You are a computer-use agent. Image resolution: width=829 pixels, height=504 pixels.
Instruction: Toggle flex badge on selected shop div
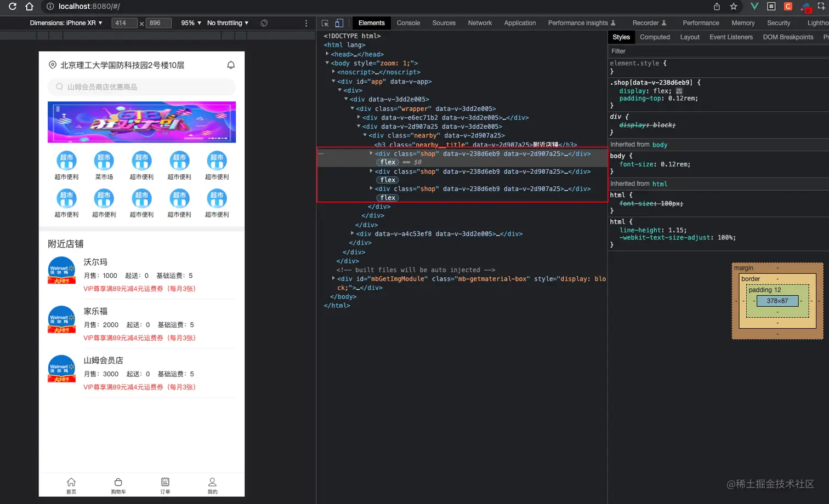[388, 162]
